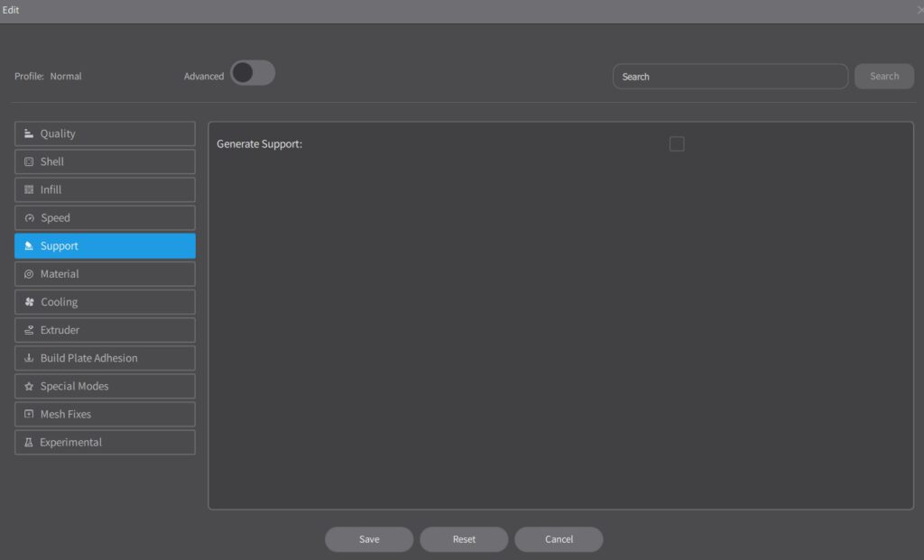Click the Experimental flask icon
Image resolution: width=924 pixels, height=560 pixels.
coord(29,442)
